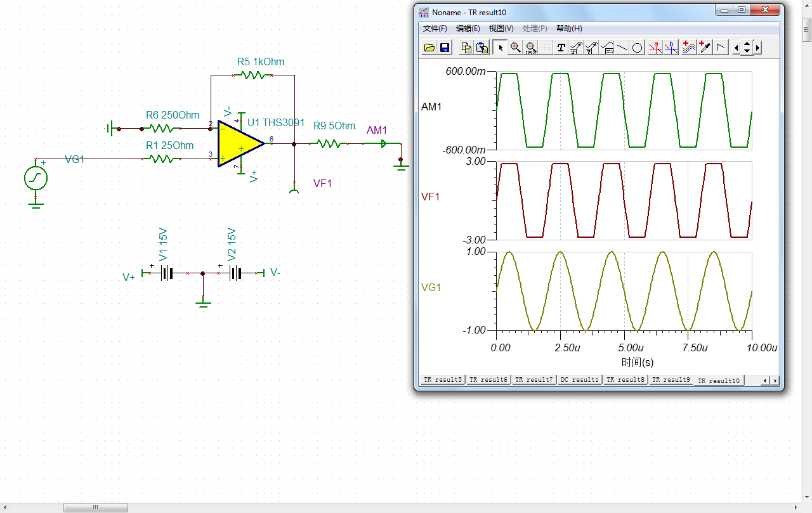Select the draw circle tool
Viewport: 812px width, 513px height.
coord(638,48)
